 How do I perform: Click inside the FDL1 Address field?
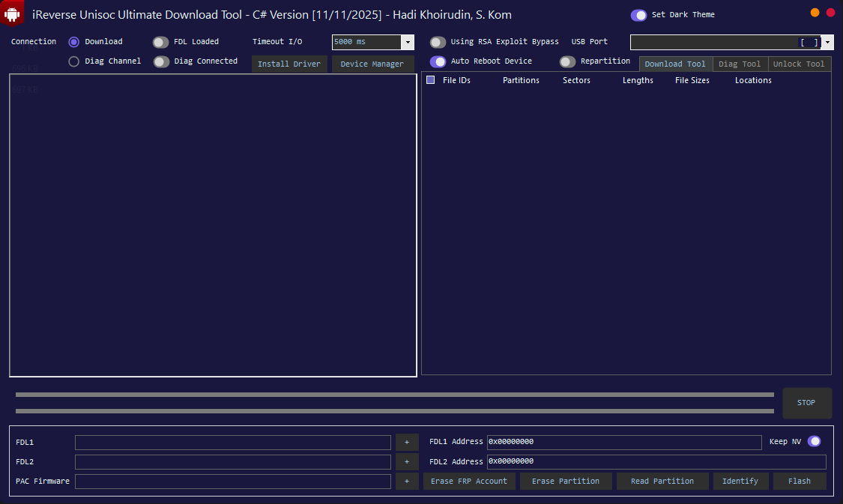coord(624,442)
